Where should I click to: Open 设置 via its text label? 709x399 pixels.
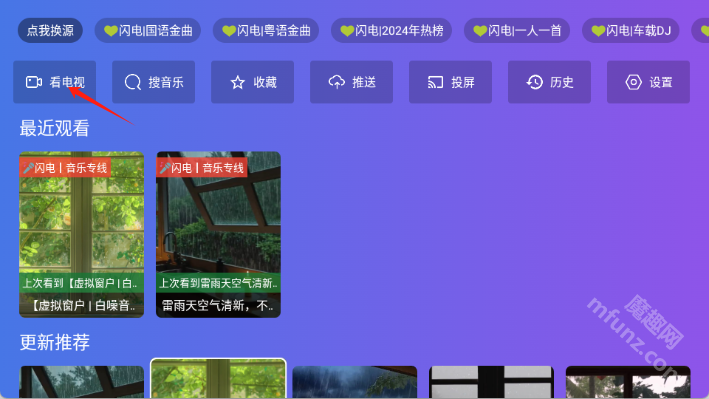661,82
